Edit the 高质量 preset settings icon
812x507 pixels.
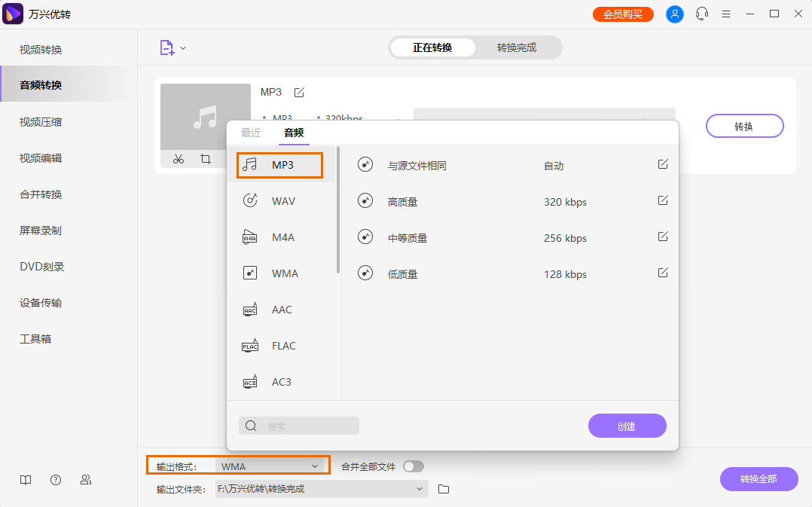(x=663, y=200)
